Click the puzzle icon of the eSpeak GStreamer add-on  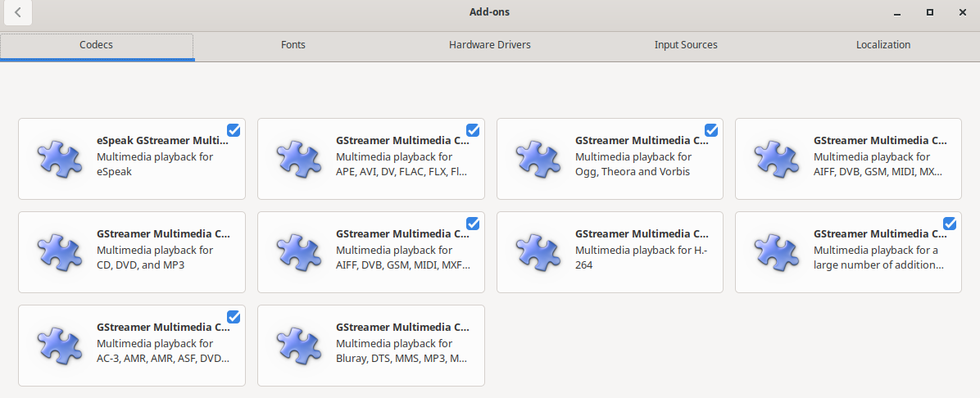[59, 159]
